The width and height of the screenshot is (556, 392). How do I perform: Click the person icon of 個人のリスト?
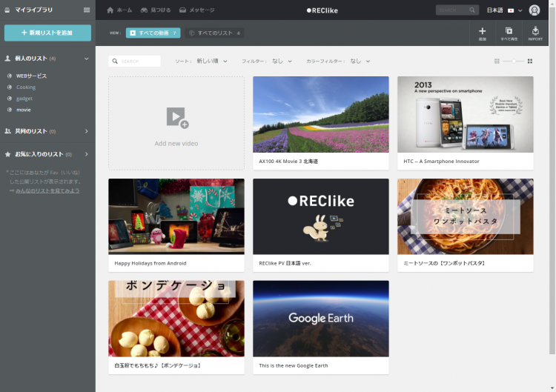(x=7, y=59)
